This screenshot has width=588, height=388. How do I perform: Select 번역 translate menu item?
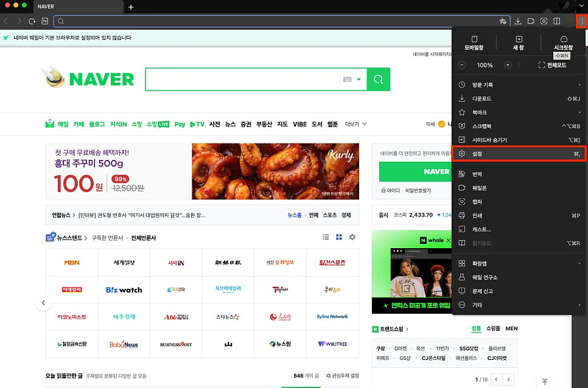pos(519,174)
